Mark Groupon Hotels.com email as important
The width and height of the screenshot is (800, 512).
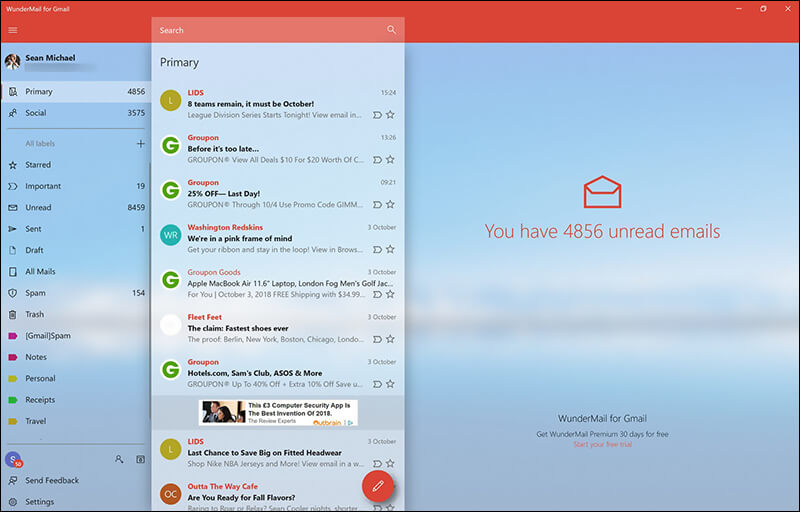point(377,385)
